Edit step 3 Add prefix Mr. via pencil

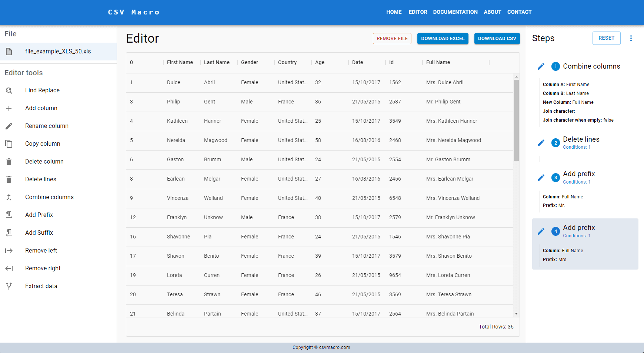pos(541,178)
